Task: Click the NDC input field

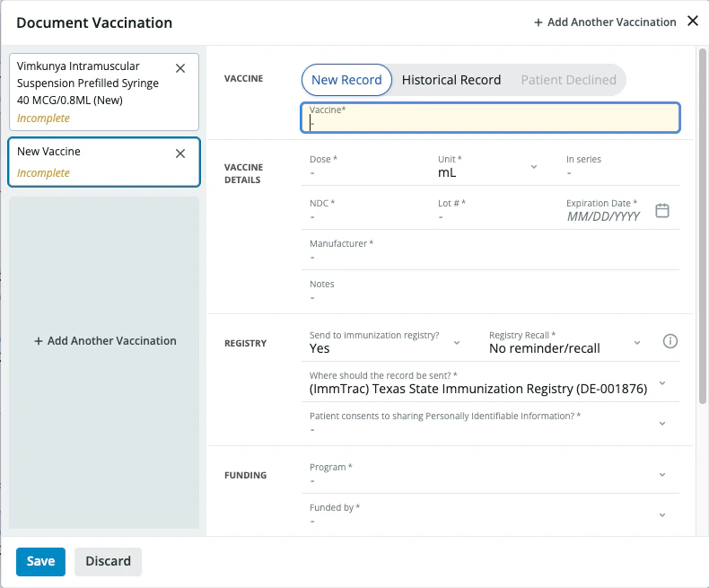Action: click(x=365, y=210)
